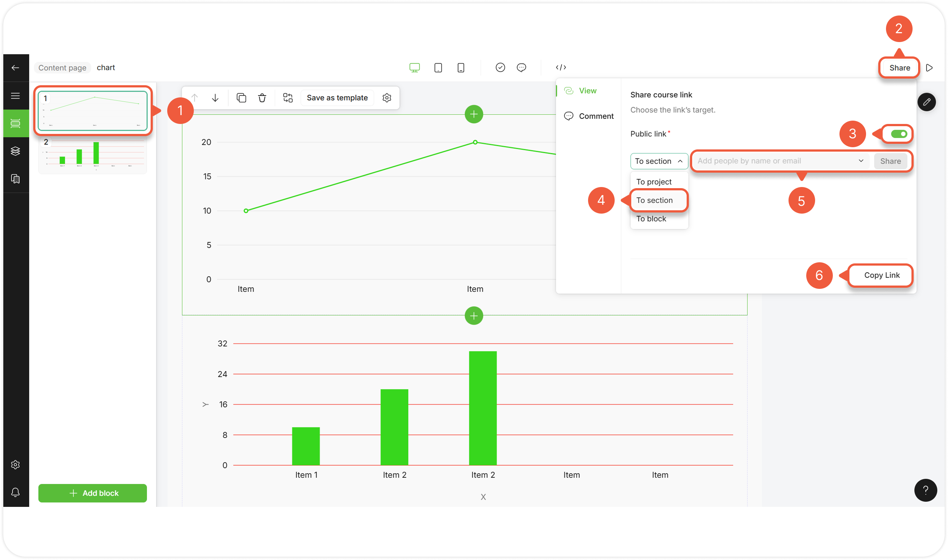Expand the add people dropdown chevron
This screenshot has width=948, height=560.
click(x=861, y=161)
